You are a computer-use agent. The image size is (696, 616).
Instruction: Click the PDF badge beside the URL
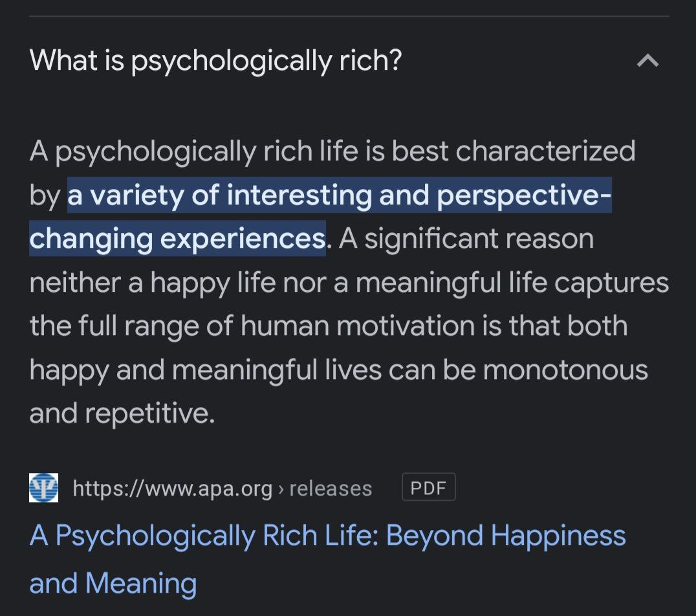click(x=428, y=488)
